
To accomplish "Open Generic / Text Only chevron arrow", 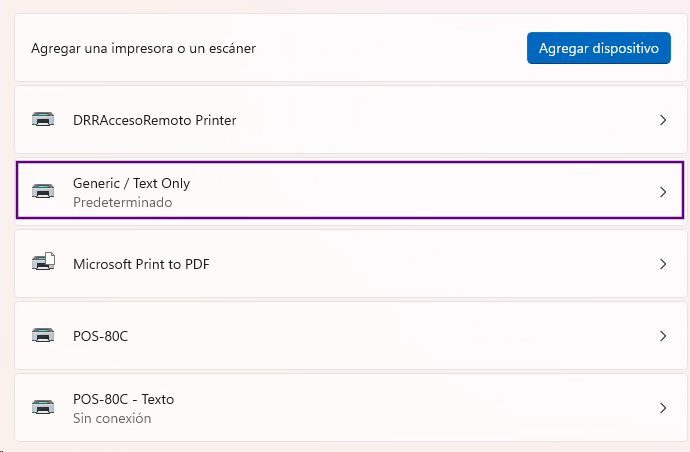I will coord(663,192).
